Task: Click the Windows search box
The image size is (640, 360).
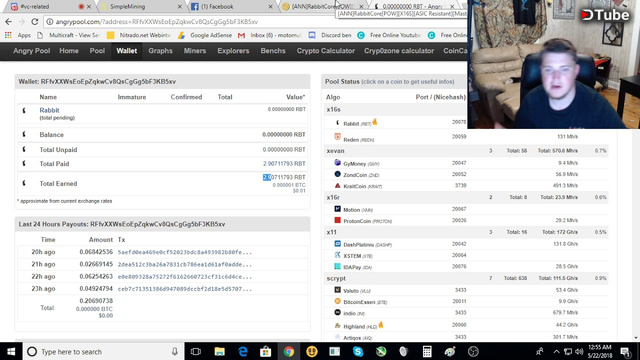Action: pos(103,351)
